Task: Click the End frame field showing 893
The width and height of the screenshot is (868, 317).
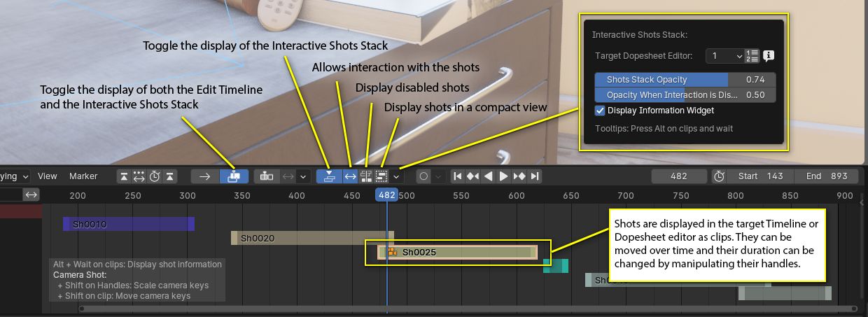Action: [827, 176]
